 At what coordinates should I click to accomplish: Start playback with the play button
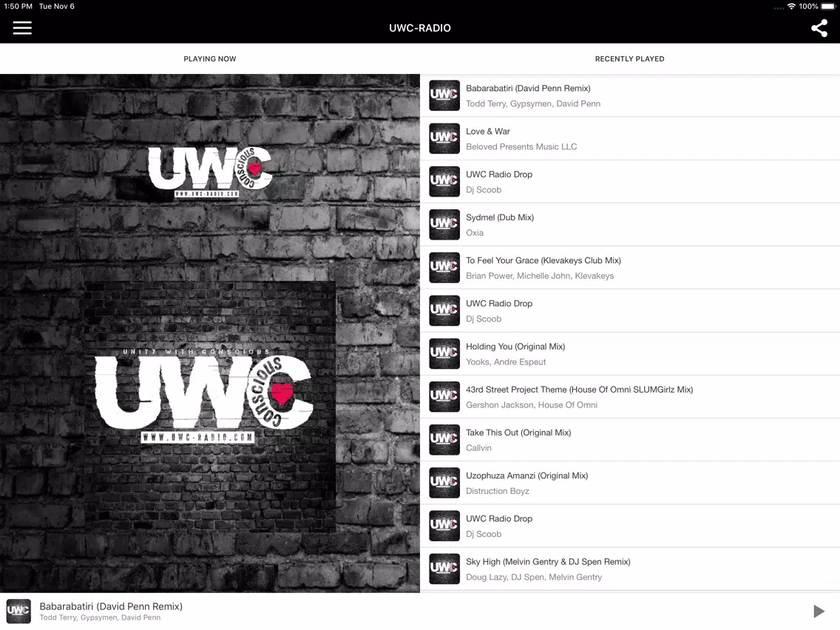pyautogui.click(x=818, y=612)
